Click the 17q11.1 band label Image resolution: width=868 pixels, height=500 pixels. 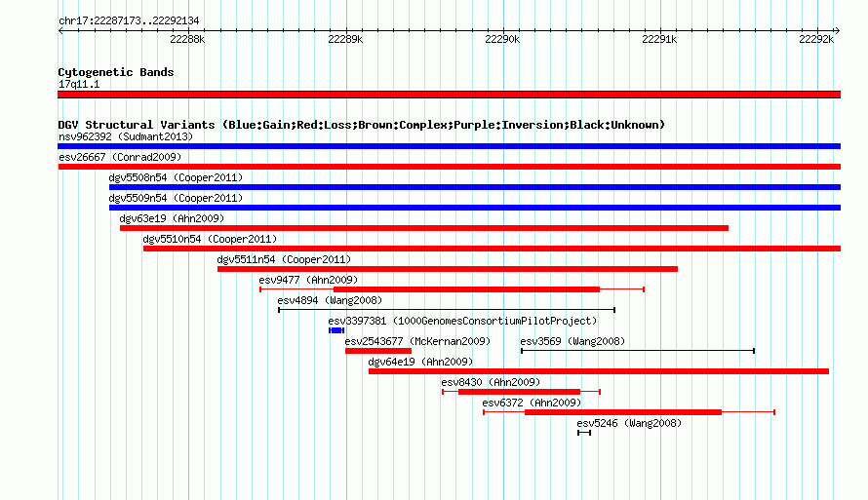pyautogui.click(x=79, y=84)
